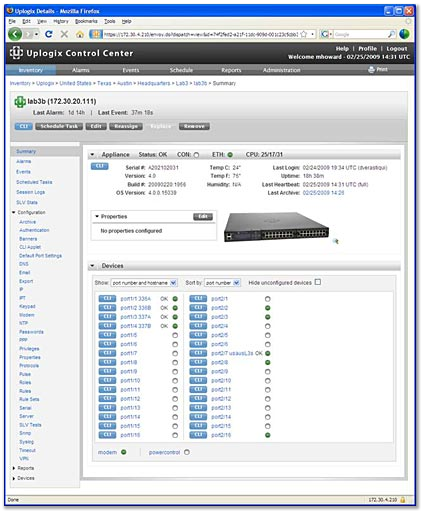Screen dimensions: 425x515
Task: Click the Schedule Task button
Action: (59, 126)
